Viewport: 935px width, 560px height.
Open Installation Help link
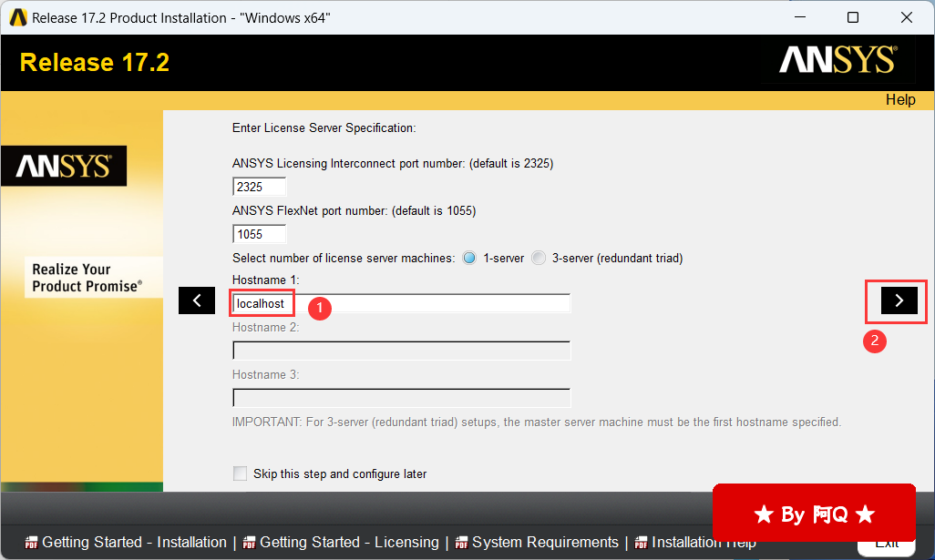click(x=704, y=542)
